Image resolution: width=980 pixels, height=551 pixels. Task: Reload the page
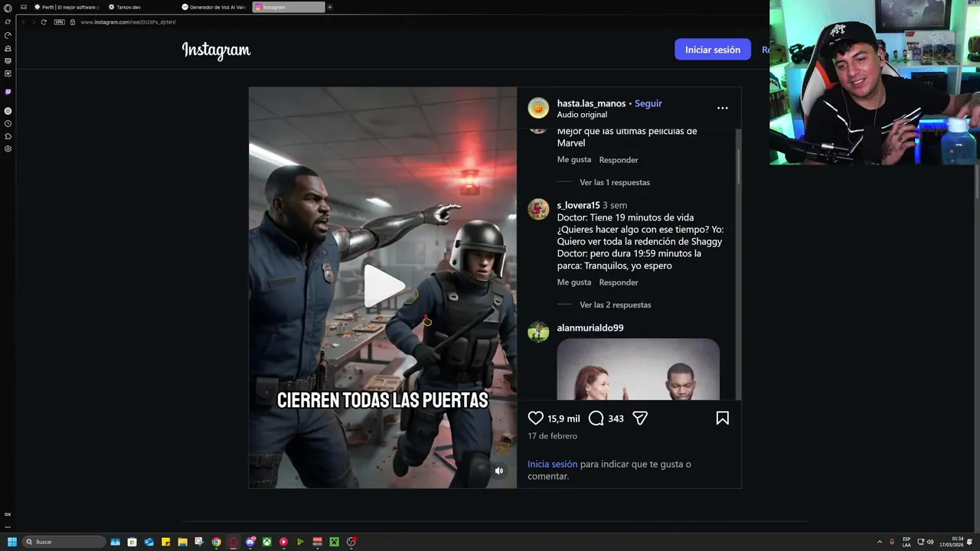(x=44, y=22)
